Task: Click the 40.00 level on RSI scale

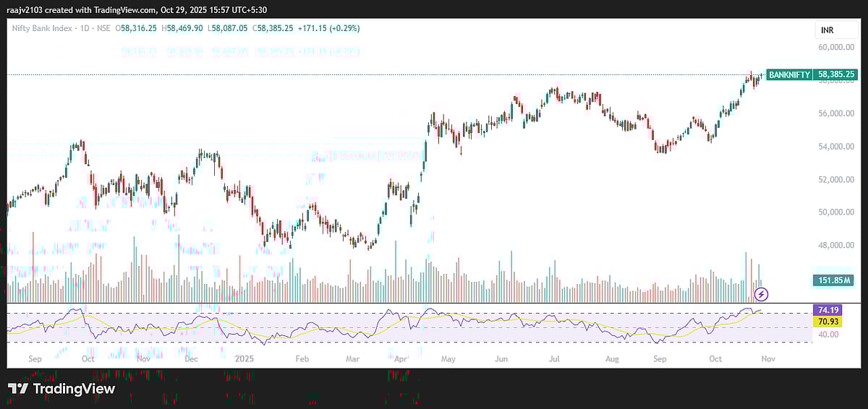Action: click(x=828, y=335)
